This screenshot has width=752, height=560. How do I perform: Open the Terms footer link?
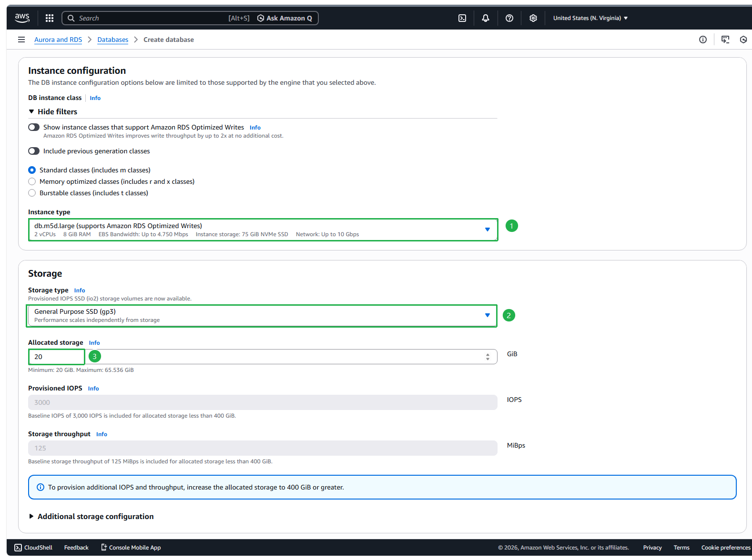[x=681, y=548]
